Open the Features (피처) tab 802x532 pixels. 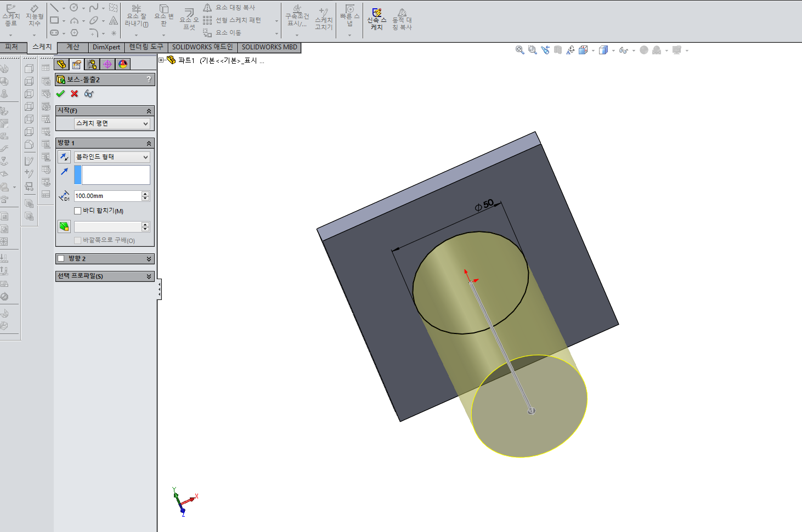click(x=12, y=47)
